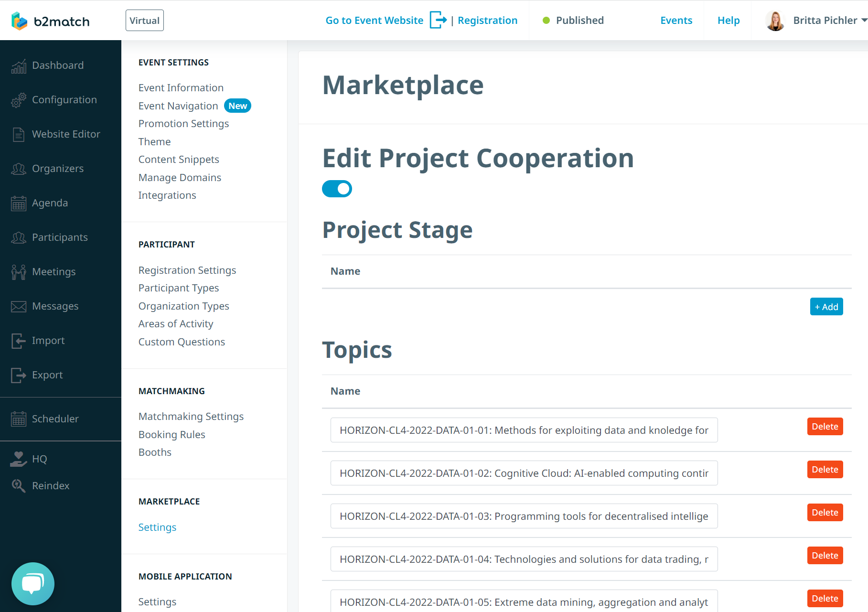Open the Messages section
Viewport: 868px width, 612px height.
(55, 306)
